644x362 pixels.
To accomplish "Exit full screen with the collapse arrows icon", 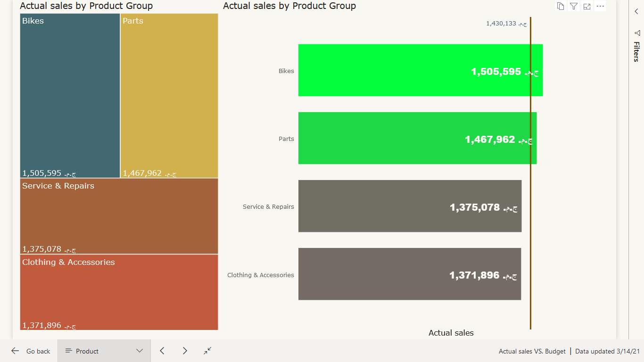I will pos(207,351).
